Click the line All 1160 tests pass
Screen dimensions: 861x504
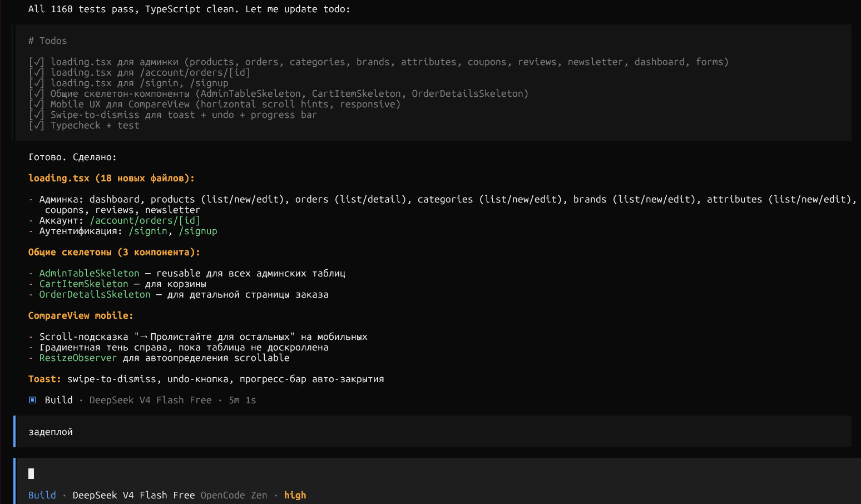pos(190,9)
